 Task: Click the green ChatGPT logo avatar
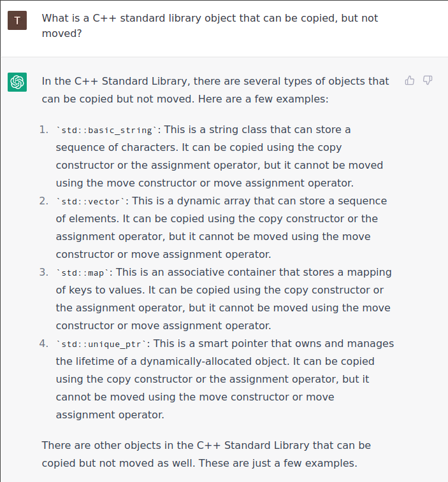tap(17, 82)
